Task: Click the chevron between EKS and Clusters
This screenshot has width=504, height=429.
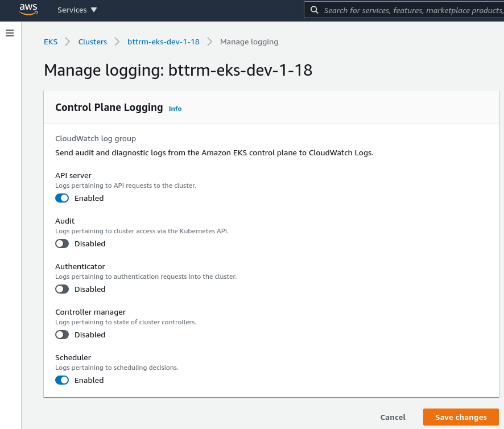Action: 67,42
